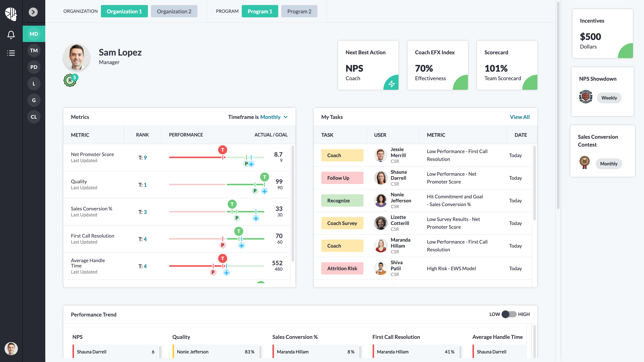Click the Sales Conversion Contest ribbon icon
Image resolution: width=644 pixels, height=362 pixels.
click(x=584, y=163)
